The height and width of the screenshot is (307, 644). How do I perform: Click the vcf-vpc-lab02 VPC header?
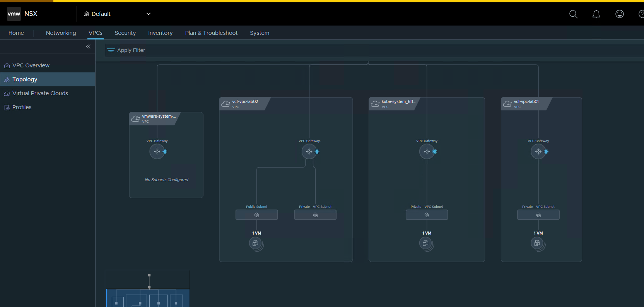tap(244, 104)
